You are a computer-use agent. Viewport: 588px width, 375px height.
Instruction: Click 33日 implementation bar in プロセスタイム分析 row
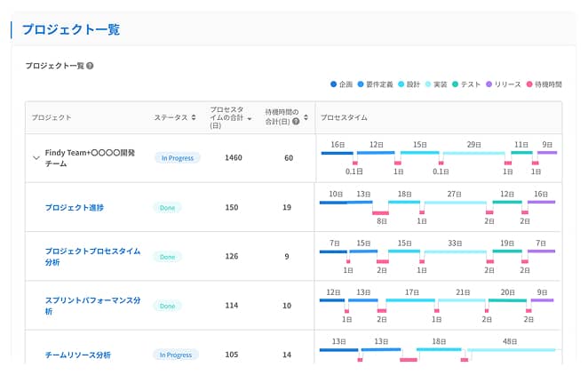point(456,251)
